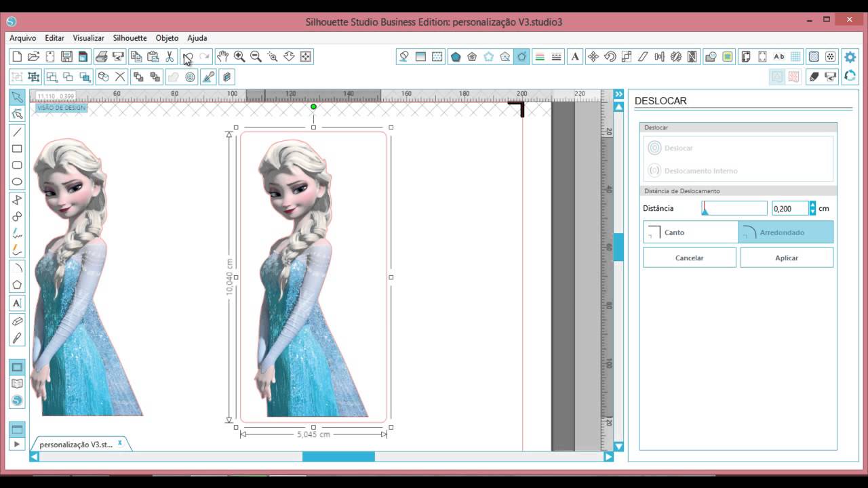Click the horizontal scrollbar right arrow
Image resolution: width=868 pixels, height=488 pixels.
[608, 457]
